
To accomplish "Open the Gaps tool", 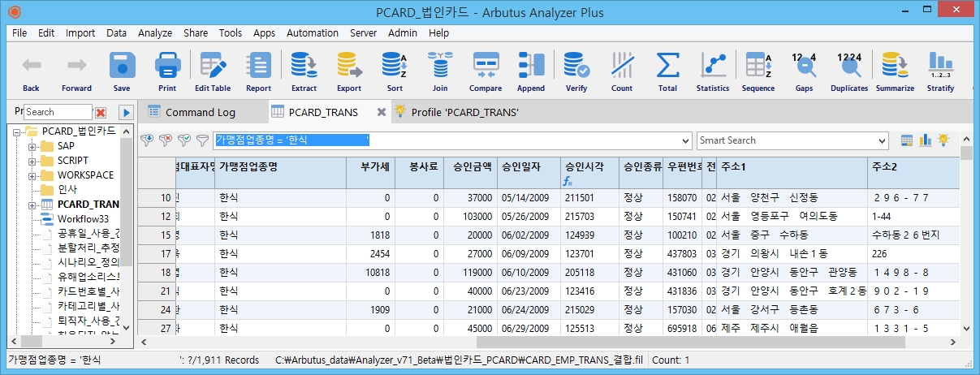I will 804,71.
